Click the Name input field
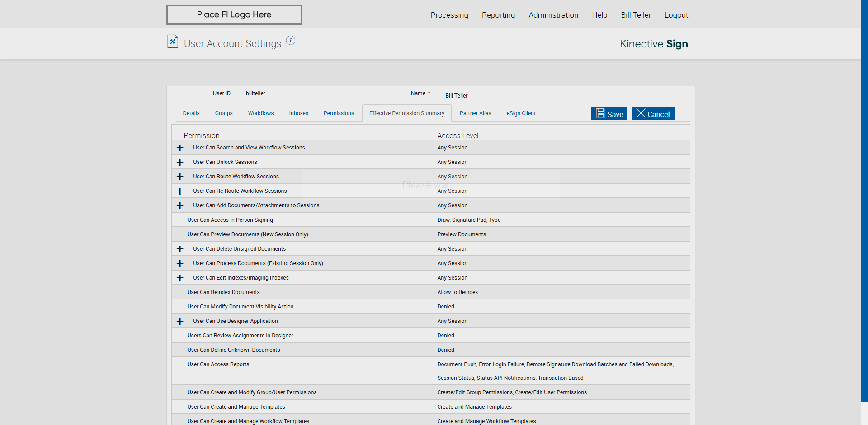The image size is (868, 425). coord(522,96)
